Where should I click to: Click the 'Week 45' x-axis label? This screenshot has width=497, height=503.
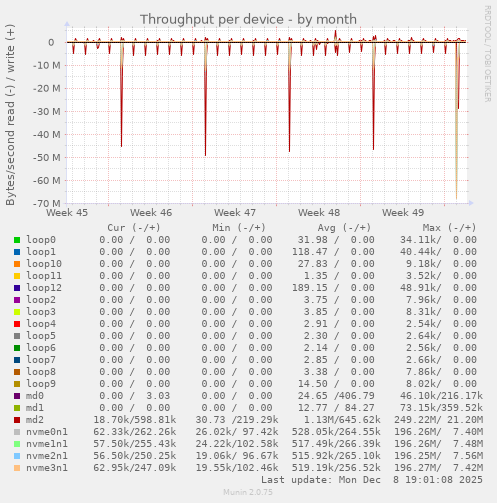point(67,212)
